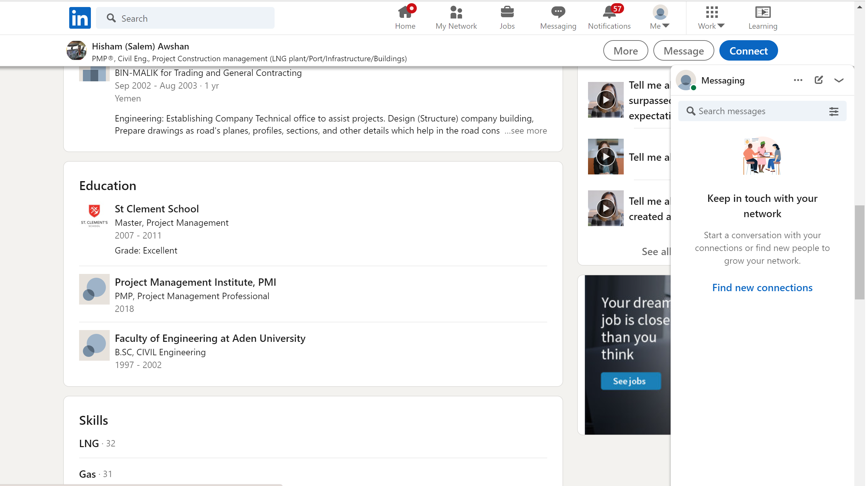Open the More actions button
This screenshot has height=486, width=868.
click(x=625, y=51)
